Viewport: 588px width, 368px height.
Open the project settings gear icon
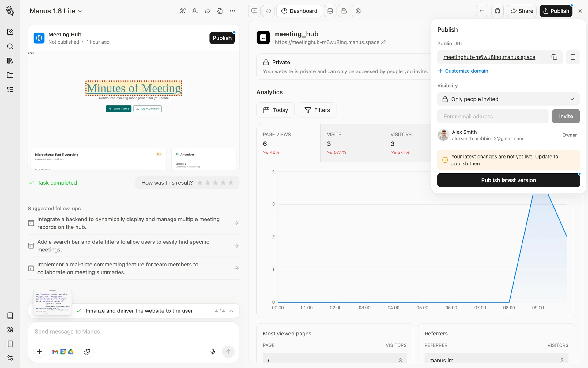[358, 11]
